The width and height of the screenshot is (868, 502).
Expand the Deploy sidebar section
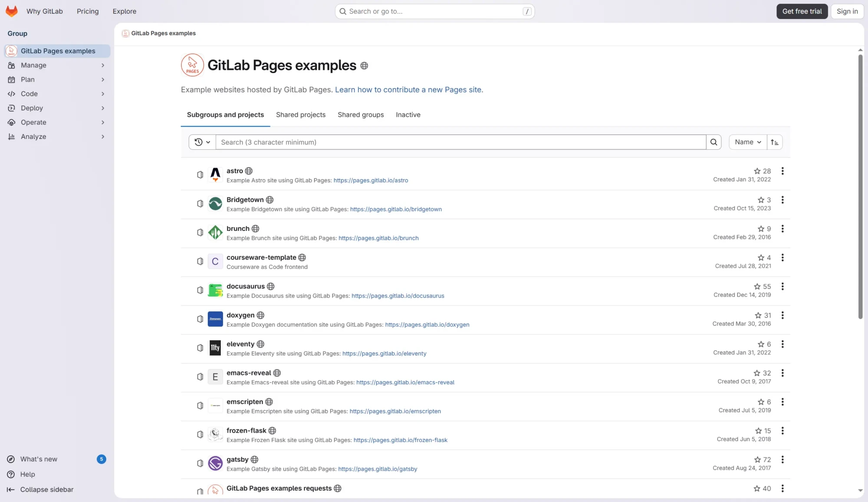56,108
